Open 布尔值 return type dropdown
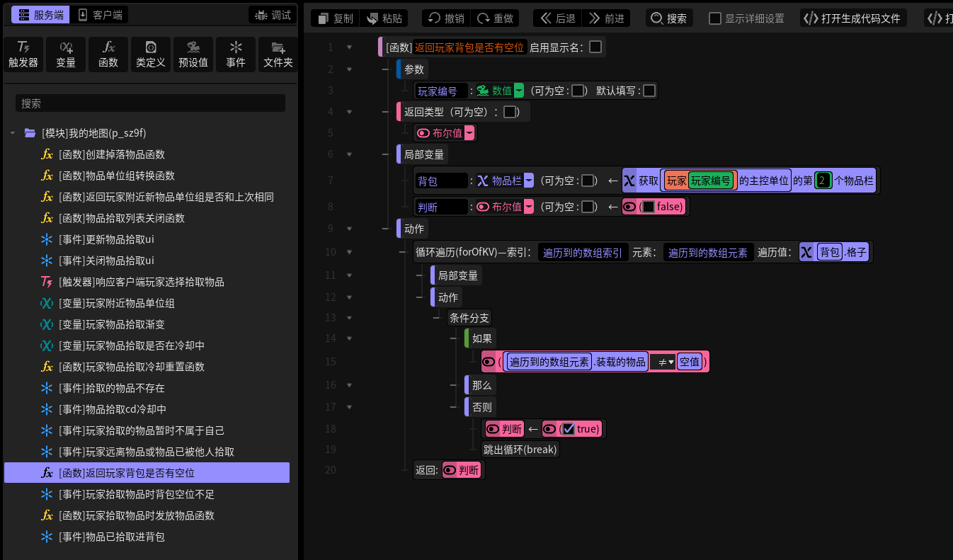This screenshot has width=953, height=560. (469, 133)
